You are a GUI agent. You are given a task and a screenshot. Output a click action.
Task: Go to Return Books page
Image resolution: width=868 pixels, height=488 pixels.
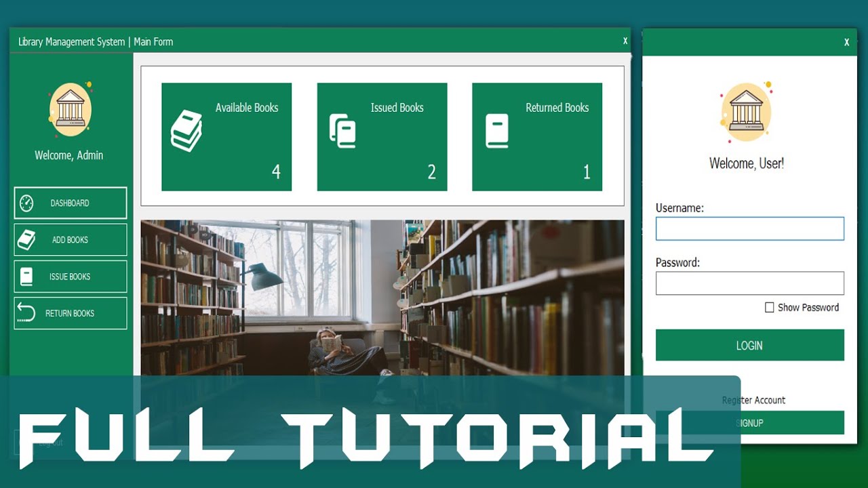click(71, 313)
